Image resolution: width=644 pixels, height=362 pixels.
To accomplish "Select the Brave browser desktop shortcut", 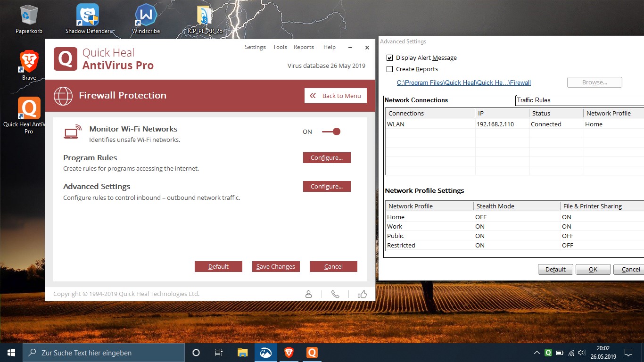I will click(x=29, y=66).
